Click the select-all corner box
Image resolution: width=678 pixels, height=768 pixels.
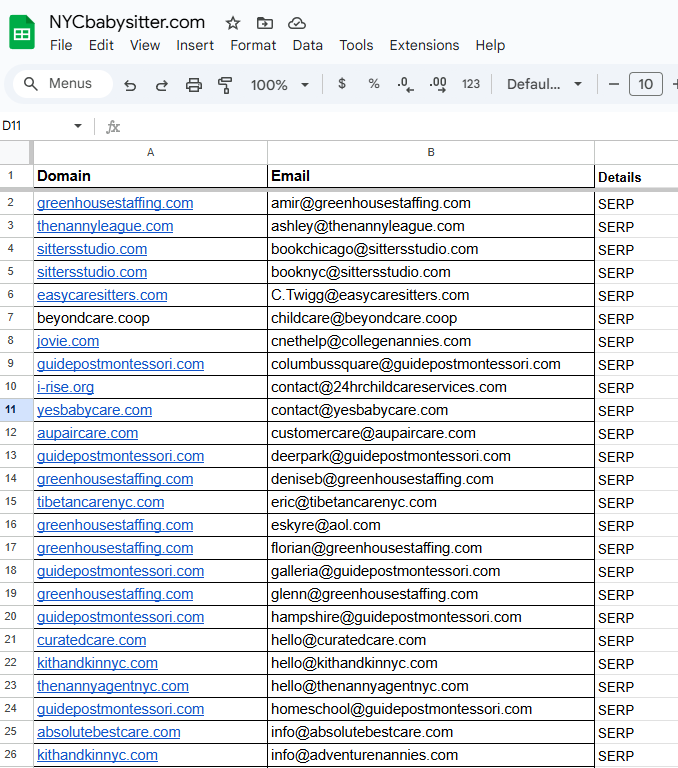15,152
